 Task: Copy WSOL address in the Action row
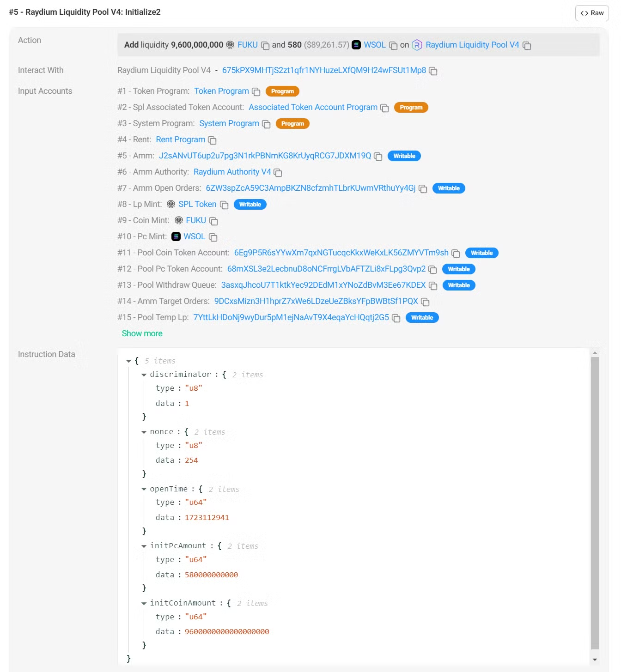point(393,46)
